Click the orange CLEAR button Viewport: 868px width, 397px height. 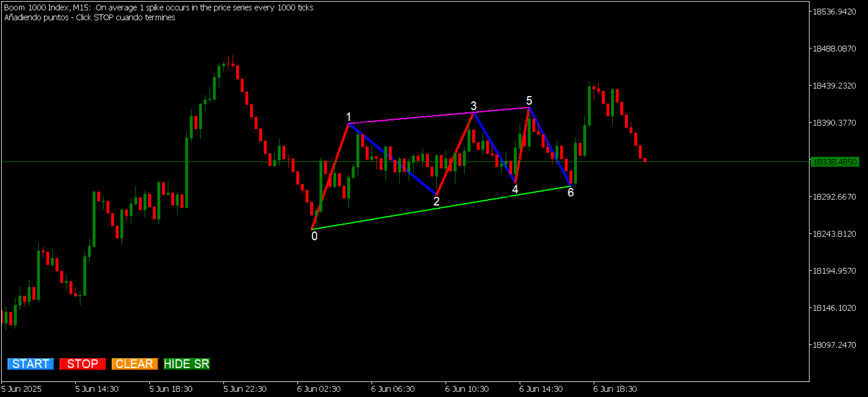135,364
